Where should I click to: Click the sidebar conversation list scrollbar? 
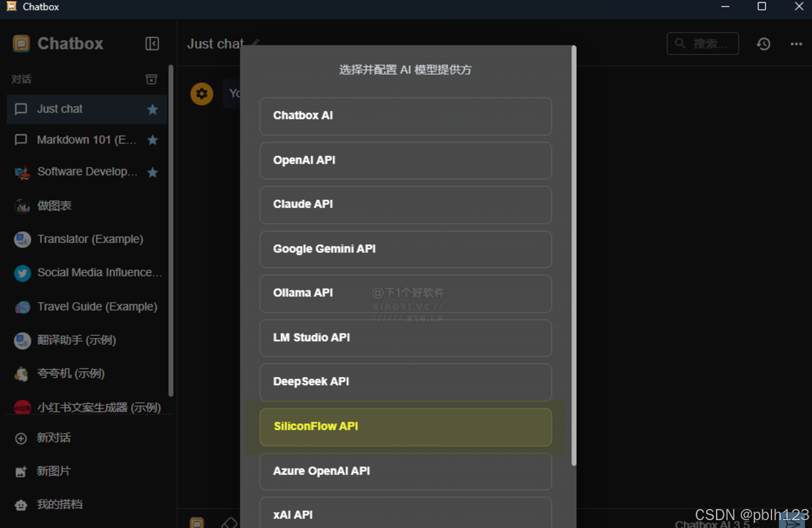click(x=171, y=230)
